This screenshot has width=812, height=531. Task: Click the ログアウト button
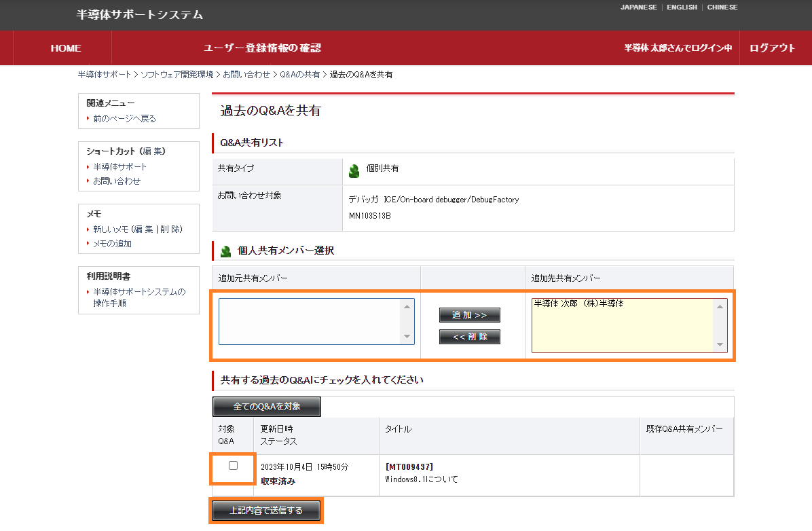point(772,48)
